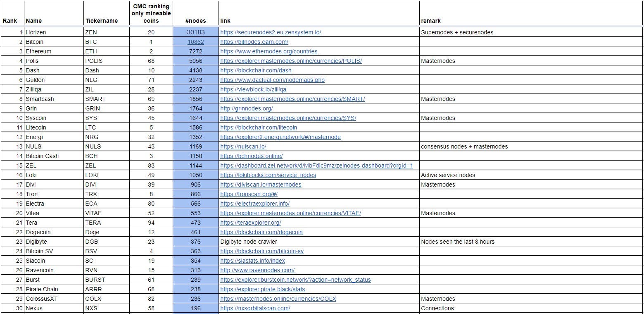Viewport: 644px width, 314px height.
Task: Click the POLIS ticker cell
Action: click(107, 61)
